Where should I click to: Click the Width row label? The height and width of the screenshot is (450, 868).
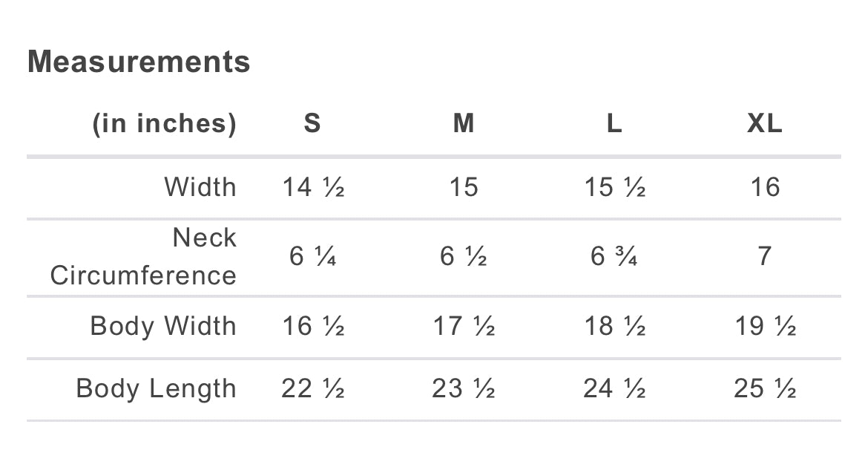pos(200,187)
